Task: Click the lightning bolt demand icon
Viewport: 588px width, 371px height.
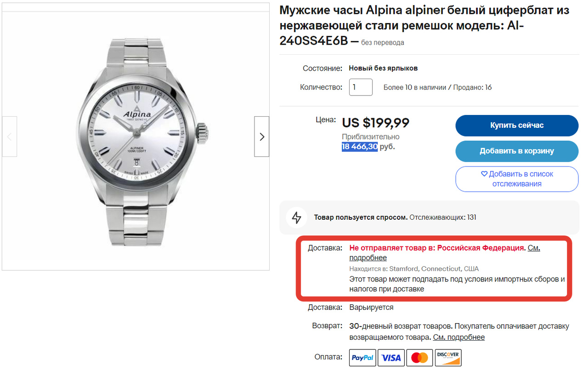Action: 296,217
